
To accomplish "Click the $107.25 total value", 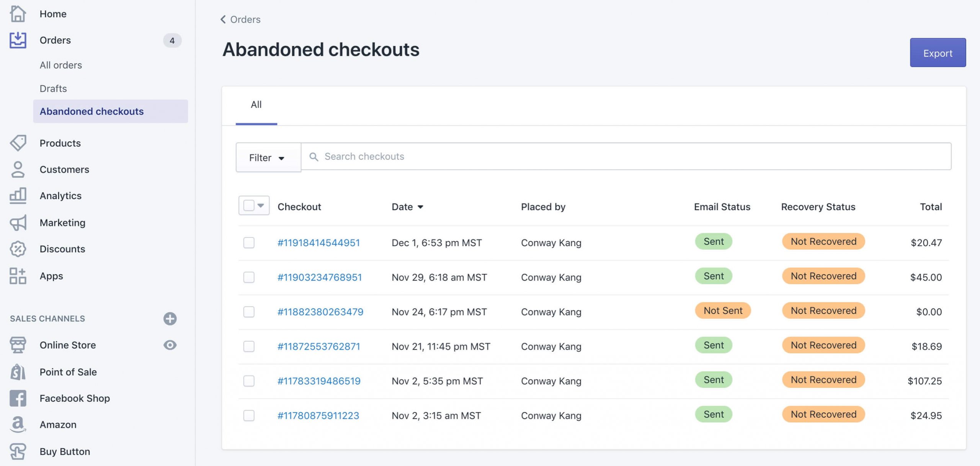I will 924,381.
